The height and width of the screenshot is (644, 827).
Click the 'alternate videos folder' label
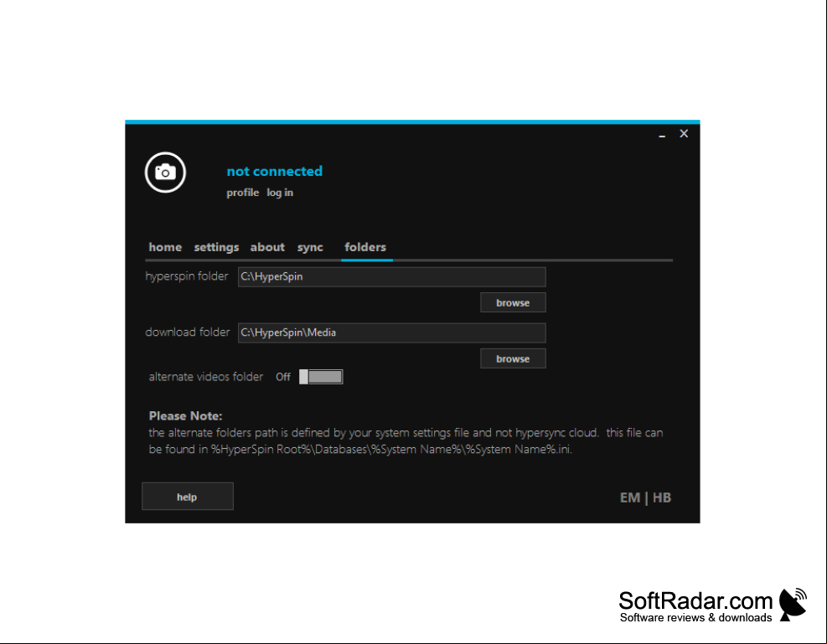click(205, 377)
